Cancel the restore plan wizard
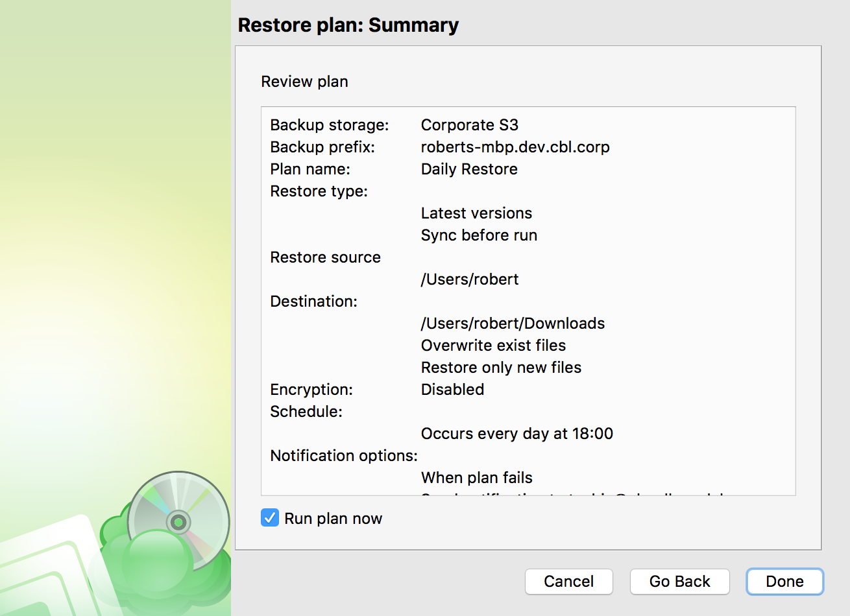850x616 pixels. (569, 582)
